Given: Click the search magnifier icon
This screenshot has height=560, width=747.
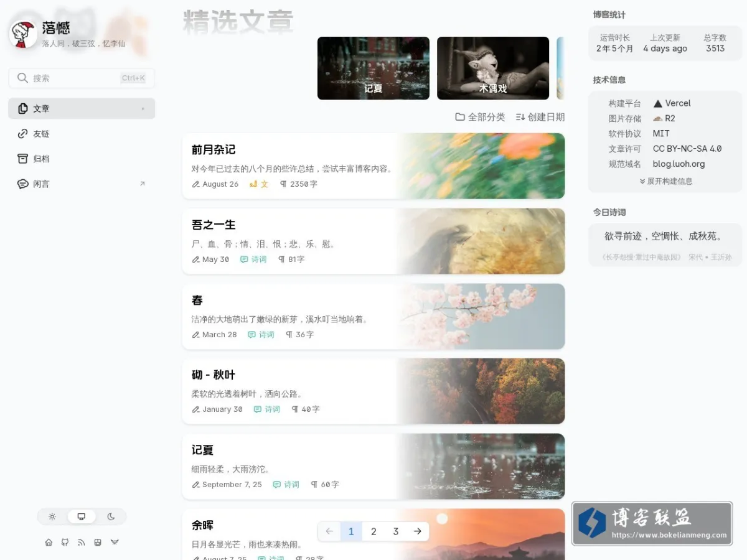Looking at the screenshot, I should 22,78.
